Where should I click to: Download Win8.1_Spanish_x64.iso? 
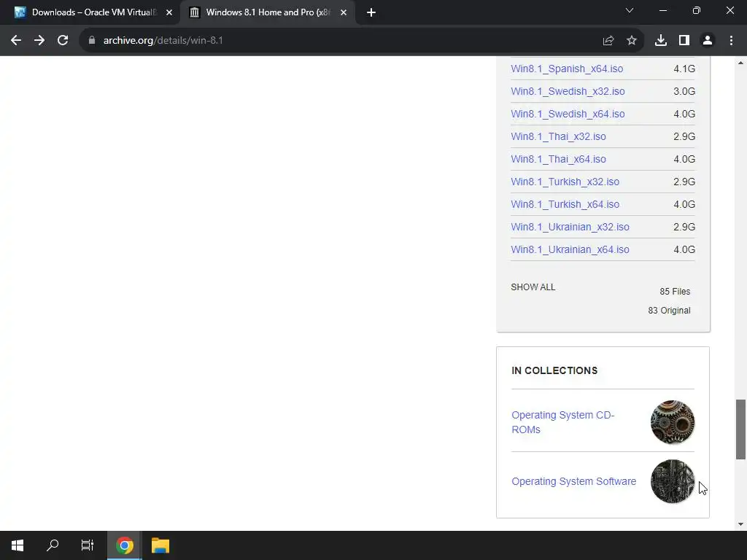pos(567,69)
